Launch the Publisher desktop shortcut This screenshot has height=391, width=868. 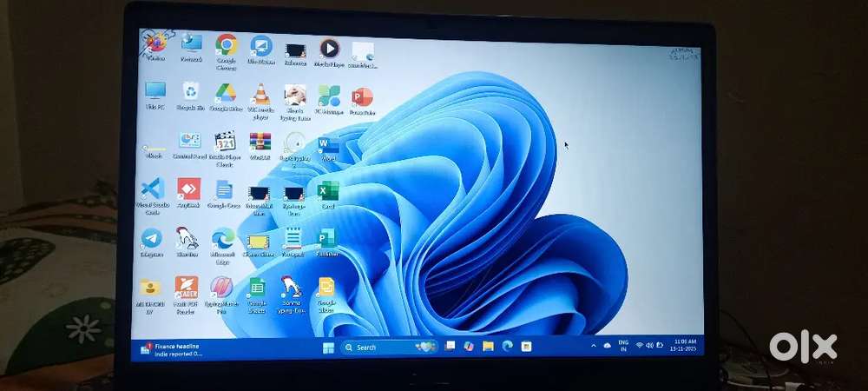pos(326,243)
